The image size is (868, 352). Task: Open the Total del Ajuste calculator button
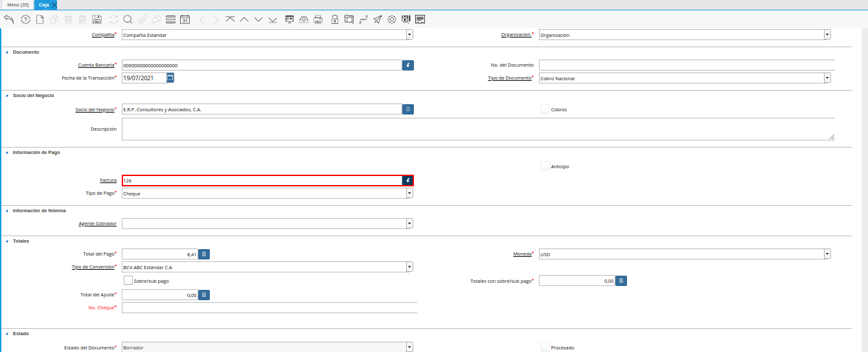[203, 295]
